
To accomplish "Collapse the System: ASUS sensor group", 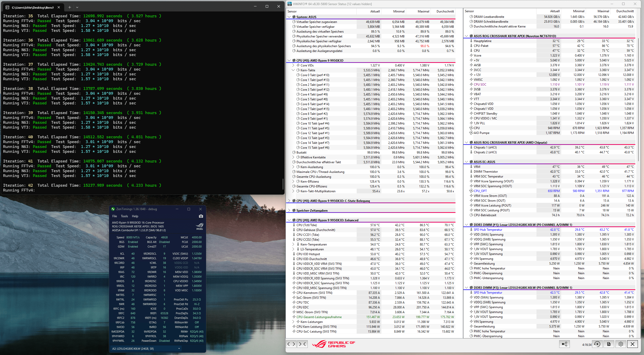I will tap(289, 17).
